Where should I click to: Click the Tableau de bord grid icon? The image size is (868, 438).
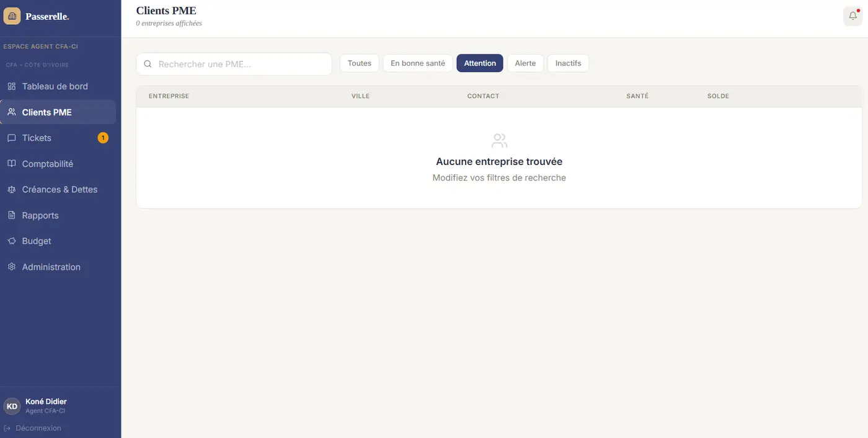pos(11,86)
